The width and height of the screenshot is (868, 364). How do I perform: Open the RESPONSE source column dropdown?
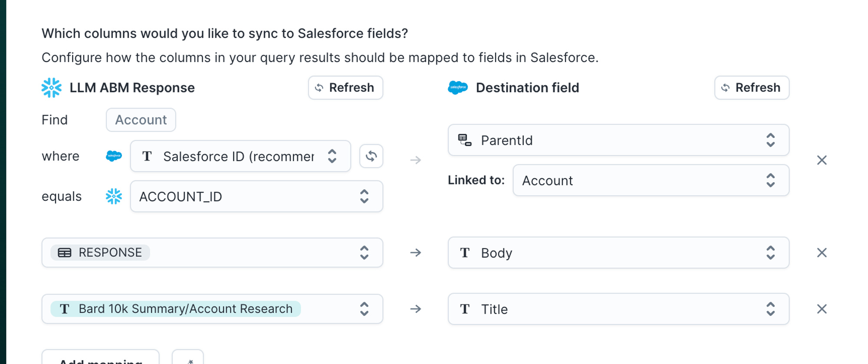point(212,253)
